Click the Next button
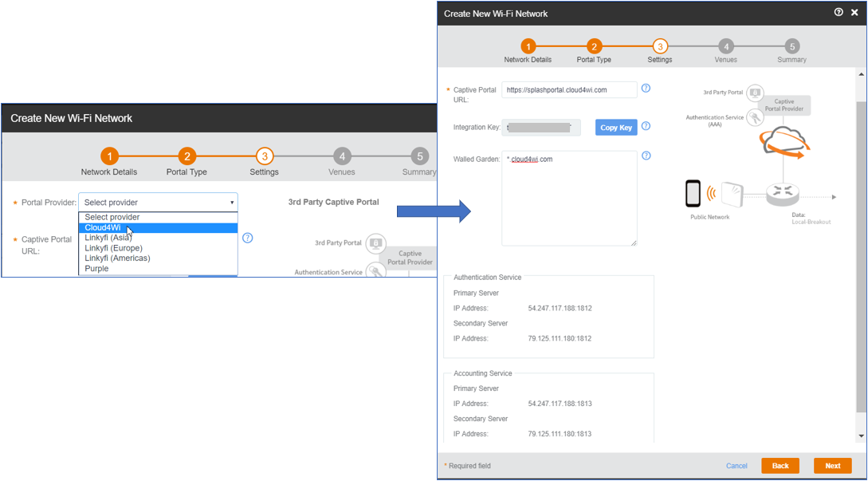The width and height of the screenshot is (868, 481). point(833,466)
